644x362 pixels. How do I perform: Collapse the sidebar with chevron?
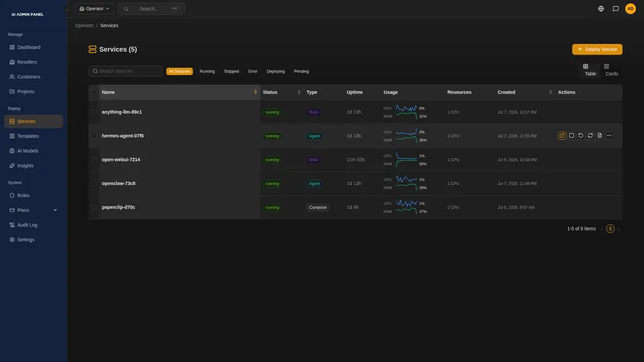[67, 10]
